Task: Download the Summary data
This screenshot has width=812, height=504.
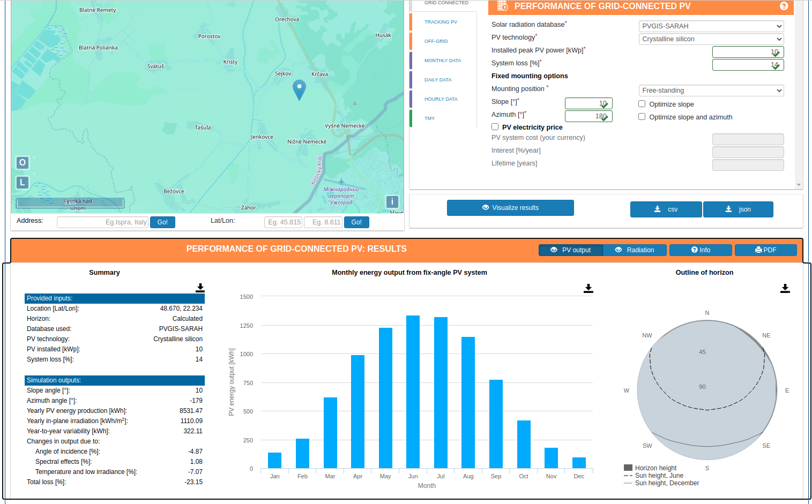Action: point(200,288)
